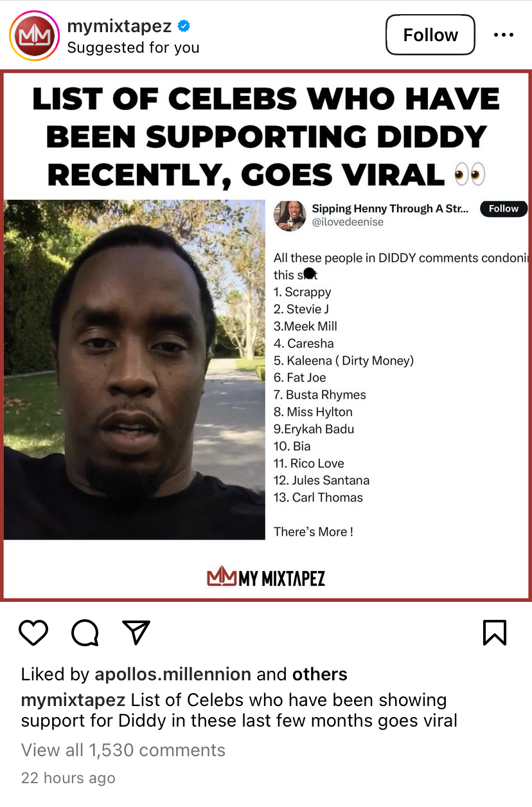Tap the mymixtapez name in the caption
Viewport: 532px width, 807px height.
coord(73,700)
